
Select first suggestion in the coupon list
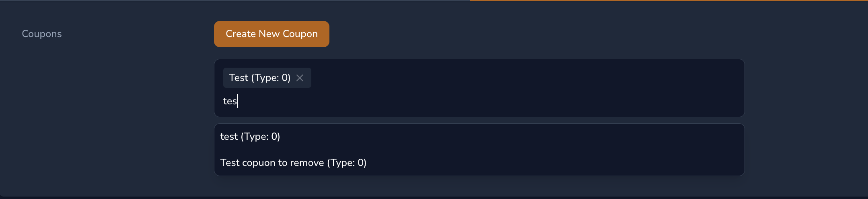[250, 137]
